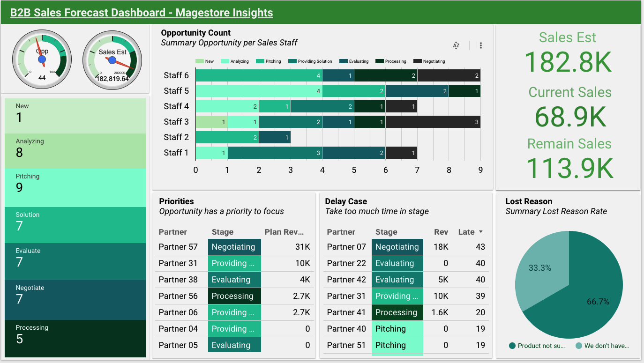The height and width of the screenshot is (363, 644).
Task: Toggle the New series in the chart legend
Action: [x=199, y=61]
